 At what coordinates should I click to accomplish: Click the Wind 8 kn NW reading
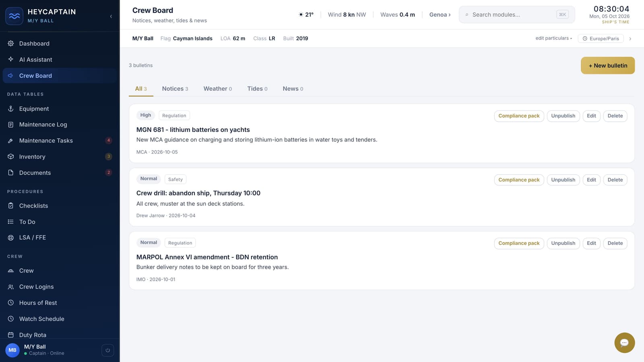(347, 14)
